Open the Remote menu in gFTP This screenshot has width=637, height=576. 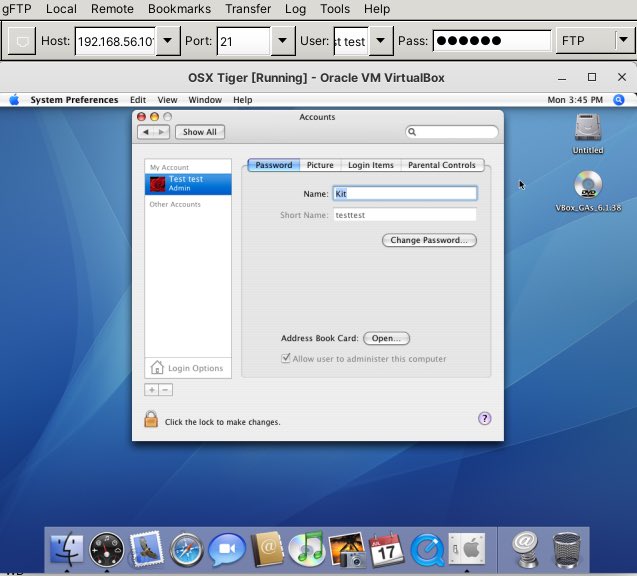112,9
